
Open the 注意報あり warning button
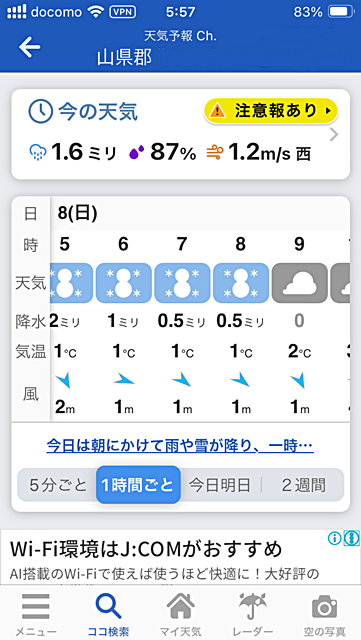pyautogui.click(x=271, y=110)
